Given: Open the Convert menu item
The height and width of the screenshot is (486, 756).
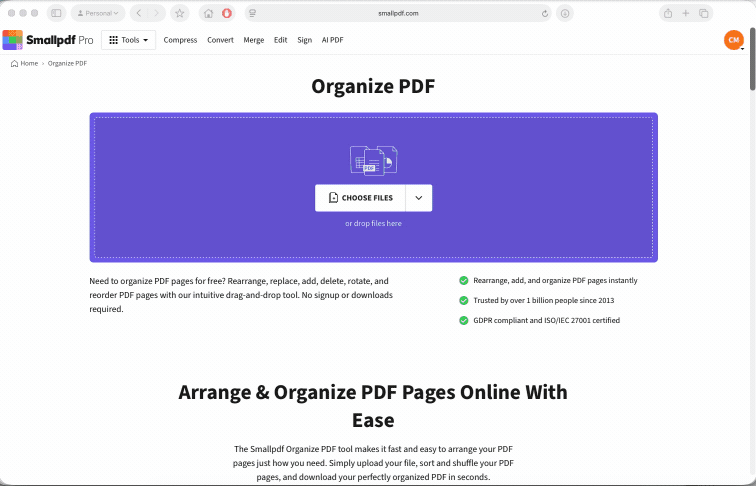Looking at the screenshot, I should pyautogui.click(x=220, y=40).
